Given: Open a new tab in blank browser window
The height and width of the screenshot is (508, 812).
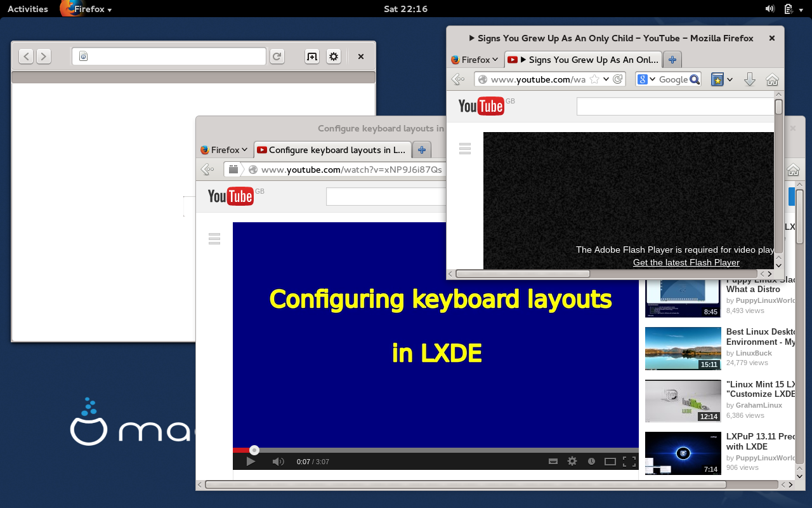Looking at the screenshot, I should pos(311,57).
